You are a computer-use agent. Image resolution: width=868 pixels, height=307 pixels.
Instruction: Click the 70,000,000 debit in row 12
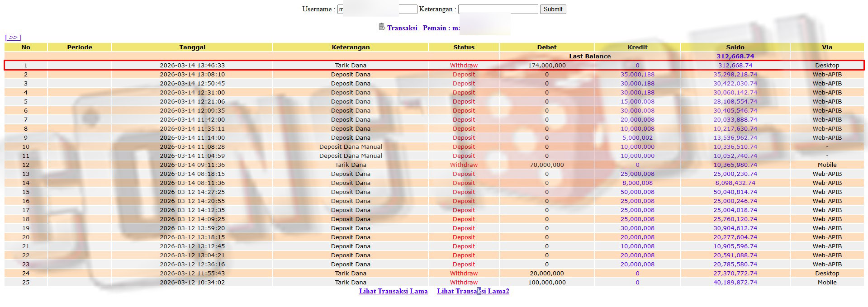click(x=546, y=165)
